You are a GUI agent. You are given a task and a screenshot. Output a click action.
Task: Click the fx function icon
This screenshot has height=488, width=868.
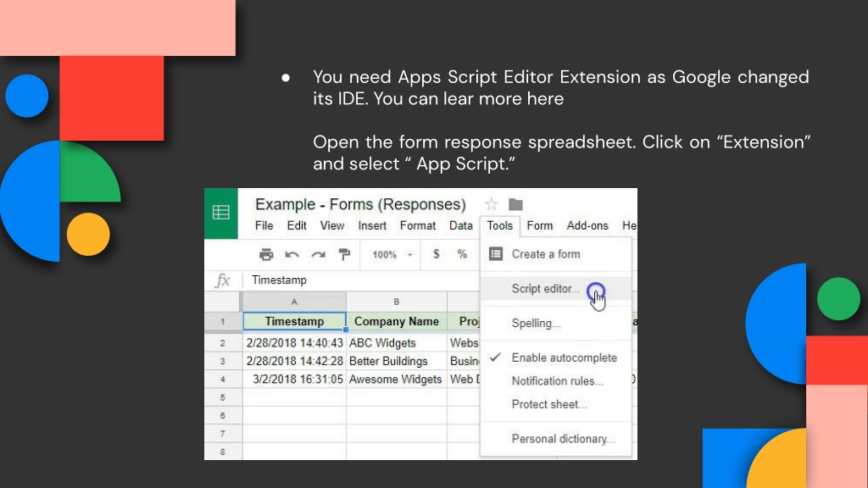(x=223, y=280)
